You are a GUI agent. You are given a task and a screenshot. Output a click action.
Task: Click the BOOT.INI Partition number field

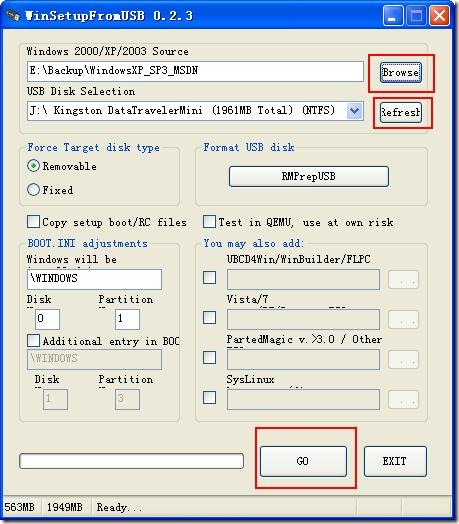click(x=127, y=319)
